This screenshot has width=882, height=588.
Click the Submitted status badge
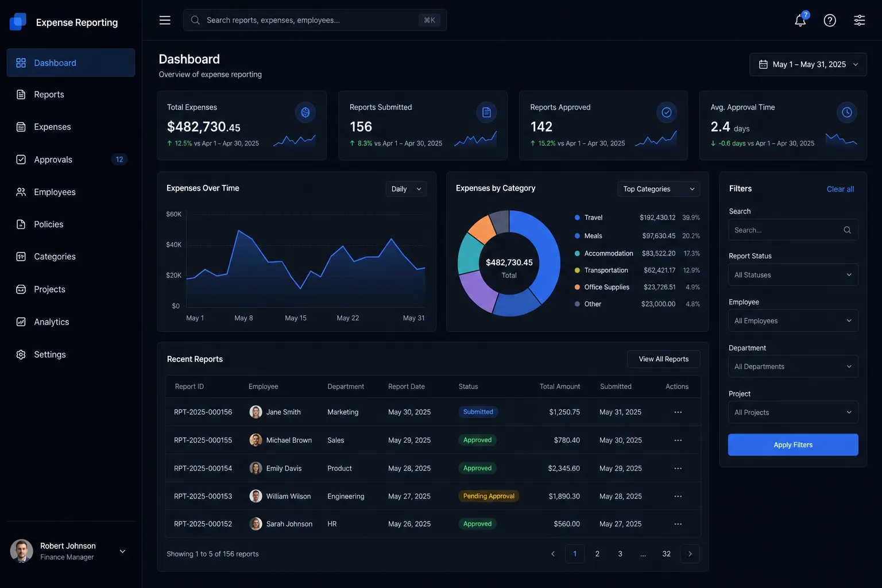478,412
